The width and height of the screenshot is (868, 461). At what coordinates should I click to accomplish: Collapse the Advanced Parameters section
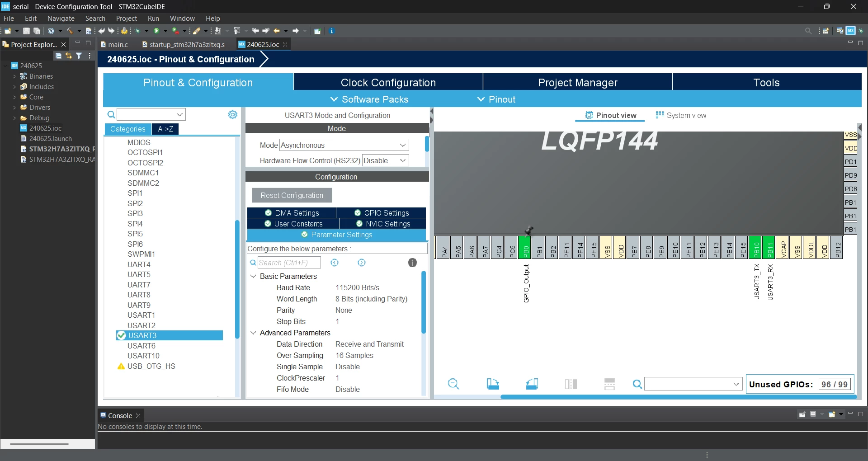tap(253, 333)
